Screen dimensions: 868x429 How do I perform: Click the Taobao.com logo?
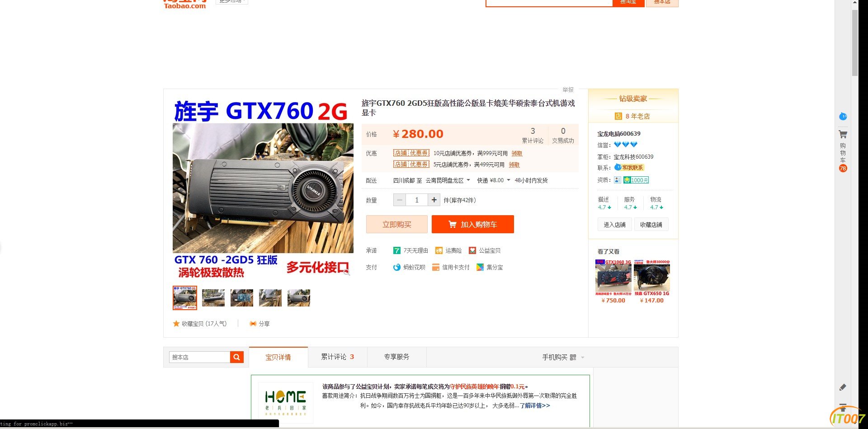[x=185, y=5]
